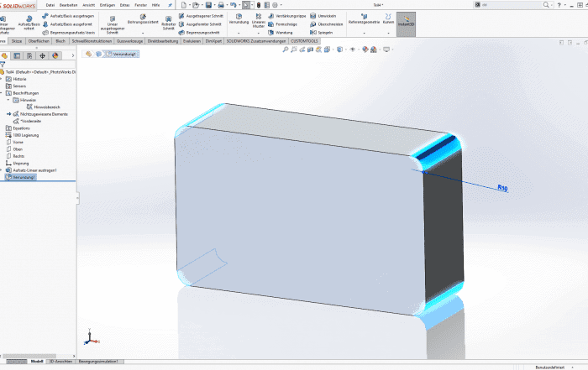Click the Zoom to fit magnifier icon
The width and height of the screenshot is (588, 370).
286,50
